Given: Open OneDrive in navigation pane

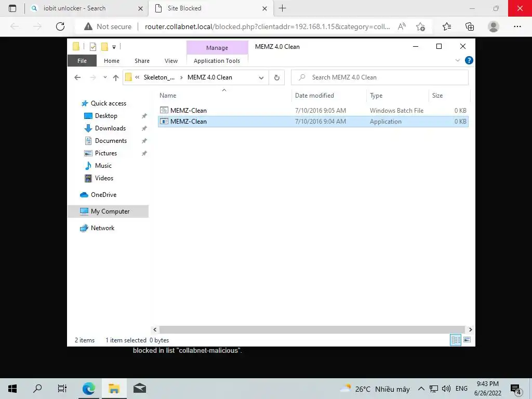Looking at the screenshot, I should point(103,195).
